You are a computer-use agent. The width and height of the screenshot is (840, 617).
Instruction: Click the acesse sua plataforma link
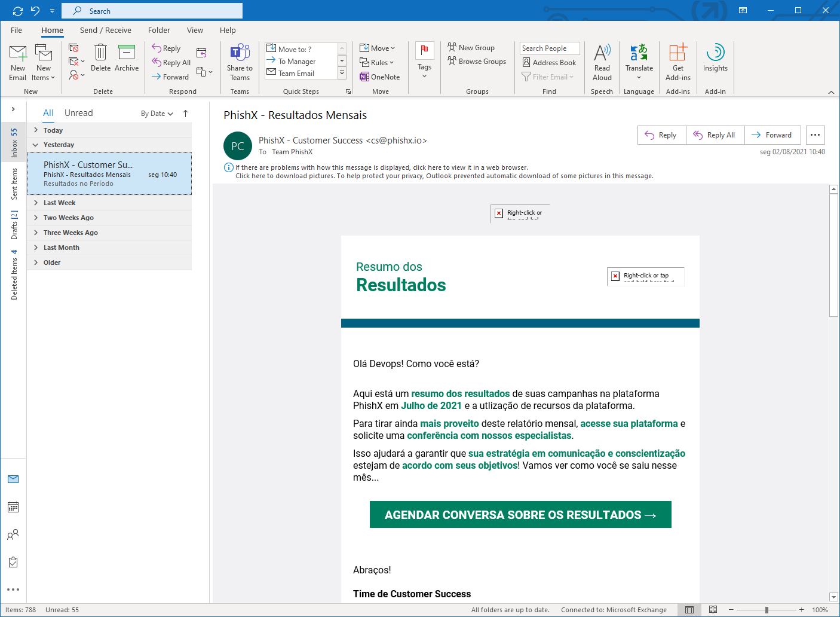(629, 423)
